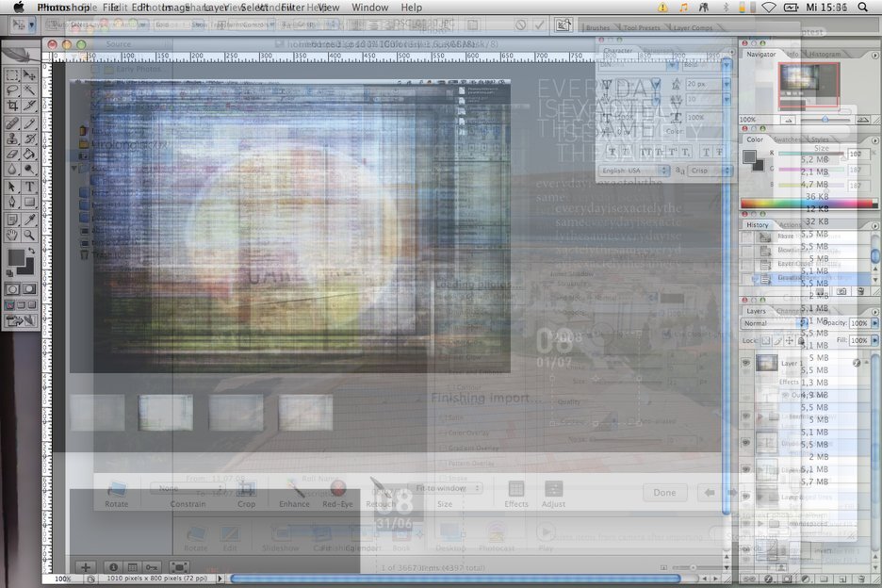The height and width of the screenshot is (588, 882).
Task: Open the Color panel options menu
Action: point(874,140)
